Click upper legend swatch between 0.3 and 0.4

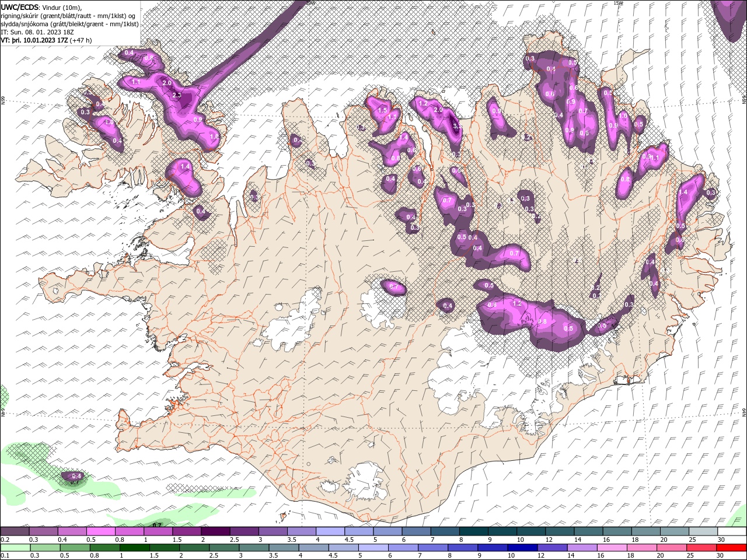tap(43, 531)
